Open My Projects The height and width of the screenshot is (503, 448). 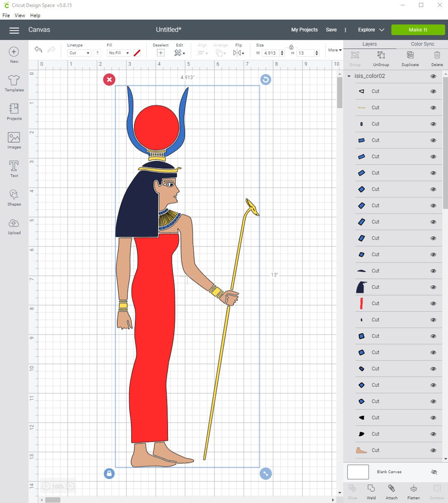tap(304, 29)
